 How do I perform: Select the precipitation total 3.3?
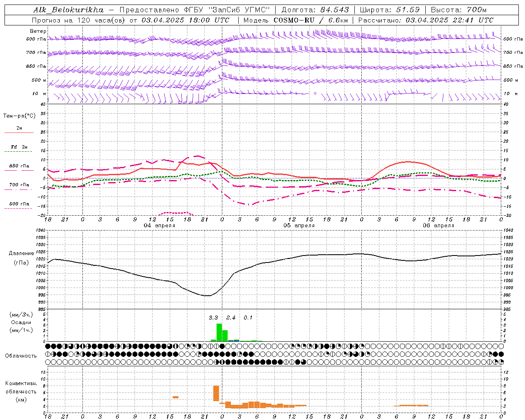click(x=214, y=318)
